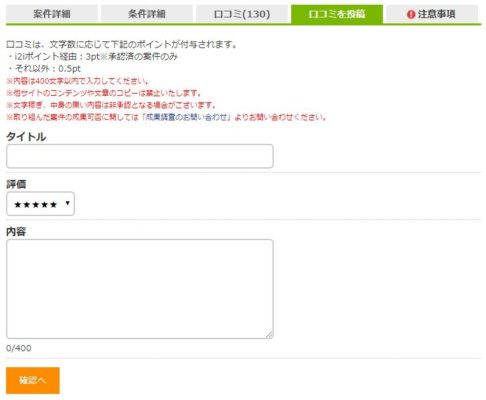Click the 内容 content label
Viewport: 486px width, 400px height.
tap(16, 231)
